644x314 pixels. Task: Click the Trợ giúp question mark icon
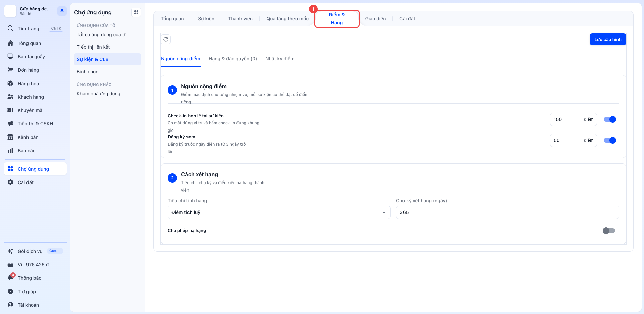coord(10,291)
